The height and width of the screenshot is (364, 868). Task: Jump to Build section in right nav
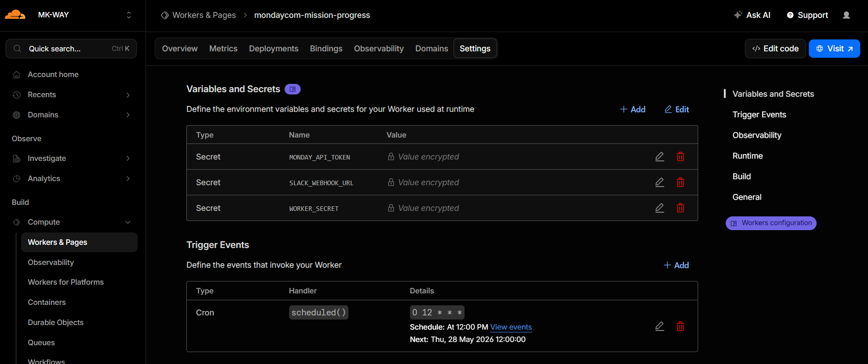coord(742,176)
